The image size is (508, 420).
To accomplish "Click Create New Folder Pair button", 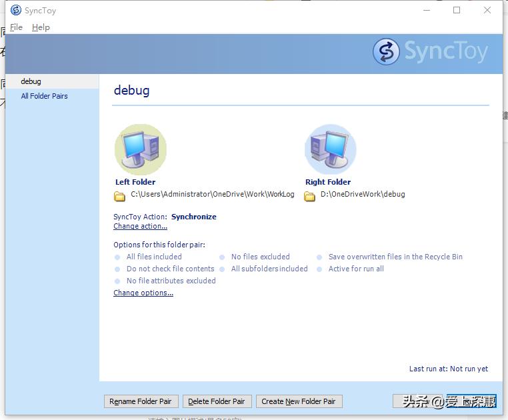I will [x=299, y=401].
